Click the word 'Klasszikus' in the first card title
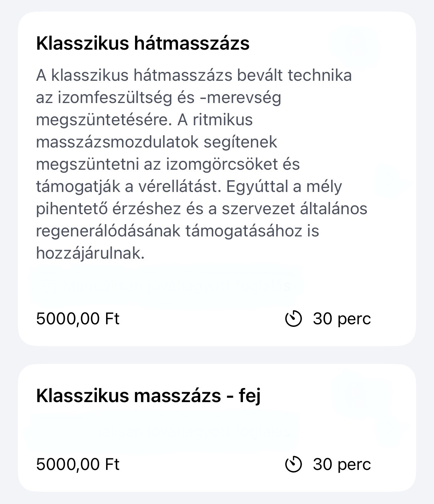 point(82,43)
